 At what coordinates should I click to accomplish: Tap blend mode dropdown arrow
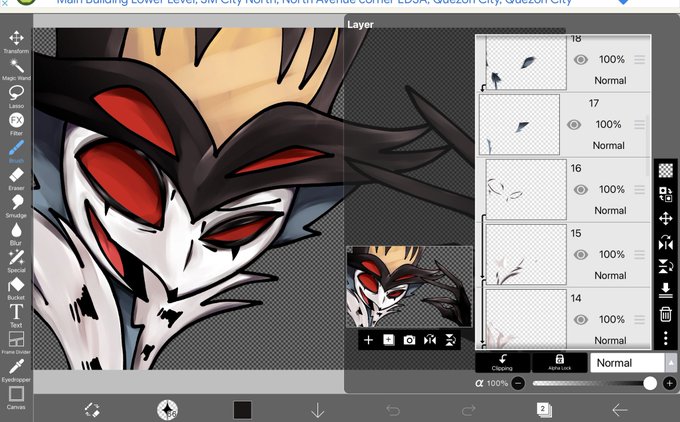tap(671, 363)
